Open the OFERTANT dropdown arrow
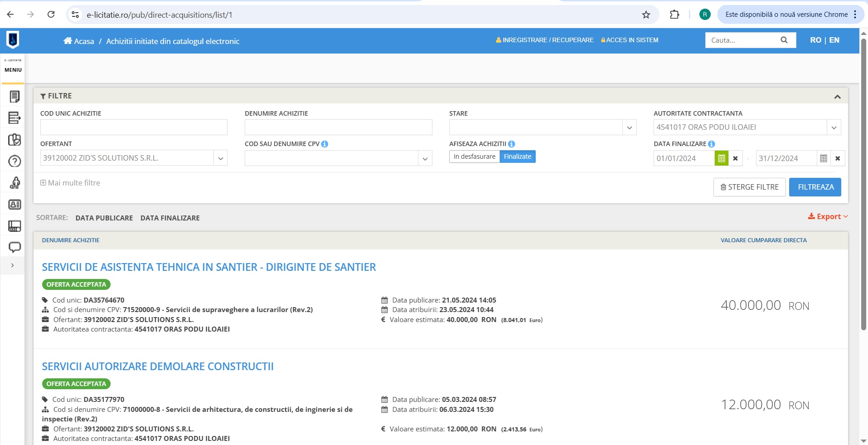This screenshot has height=445, width=868. point(220,158)
